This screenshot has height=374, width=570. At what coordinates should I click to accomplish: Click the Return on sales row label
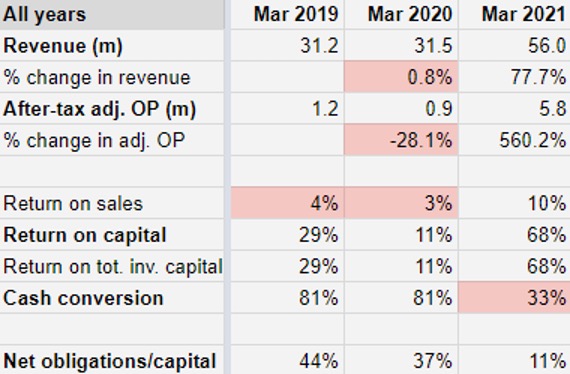(73, 204)
